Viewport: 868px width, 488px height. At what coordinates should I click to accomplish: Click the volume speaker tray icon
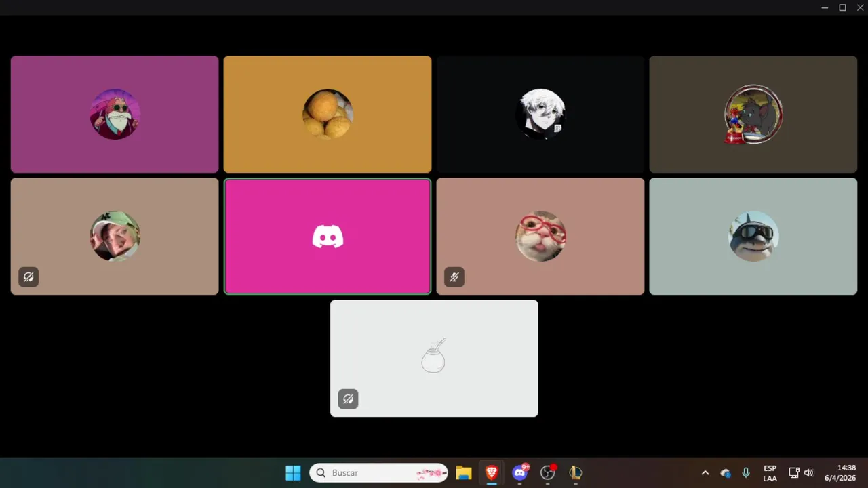(x=808, y=472)
